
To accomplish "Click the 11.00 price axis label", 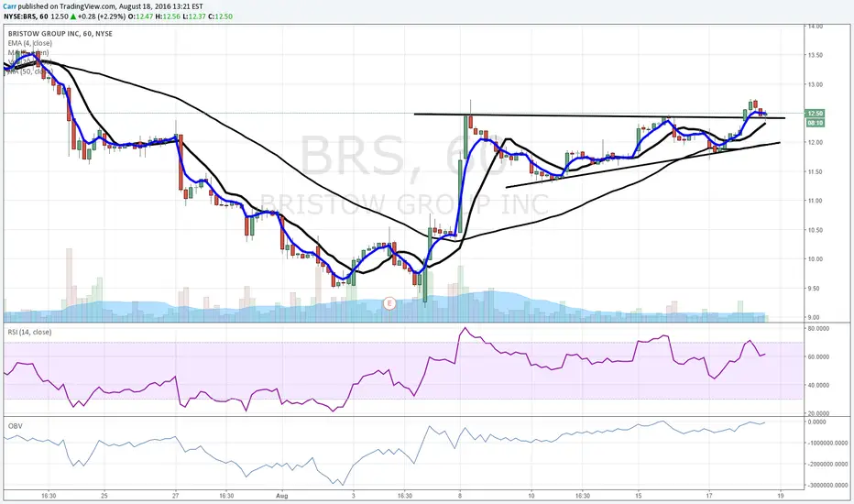I will pyautogui.click(x=816, y=201).
